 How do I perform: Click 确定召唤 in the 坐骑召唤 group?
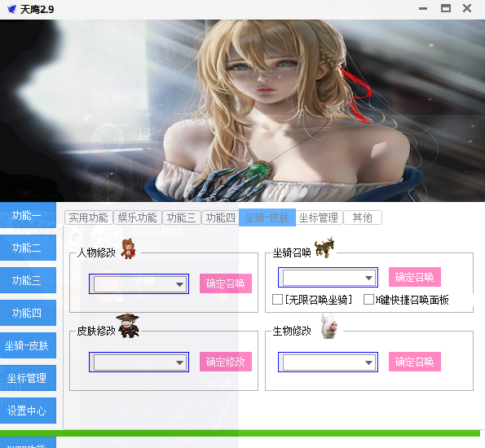(x=414, y=277)
